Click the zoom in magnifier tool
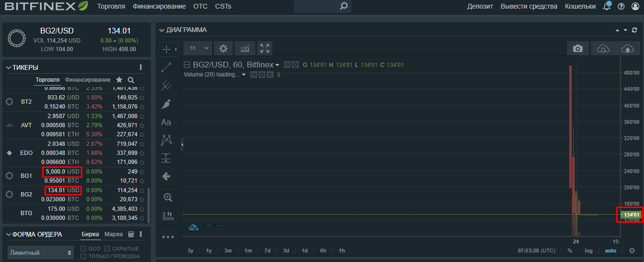The width and height of the screenshot is (644, 262). pos(167,197)
